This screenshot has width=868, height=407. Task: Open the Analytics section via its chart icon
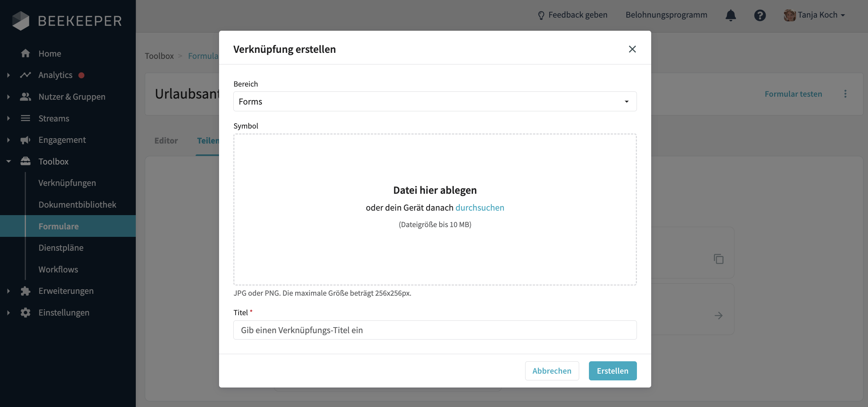coord(26,75)
